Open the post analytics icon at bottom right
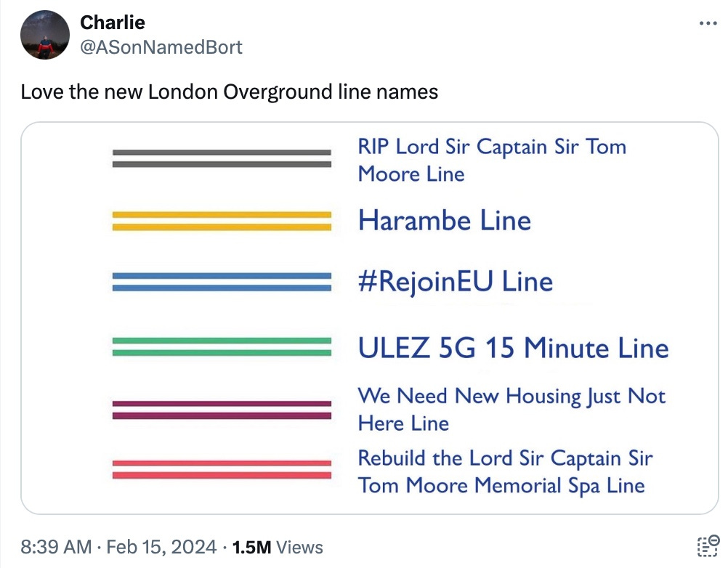The image size is (728, 568). [x=708, y=546]
